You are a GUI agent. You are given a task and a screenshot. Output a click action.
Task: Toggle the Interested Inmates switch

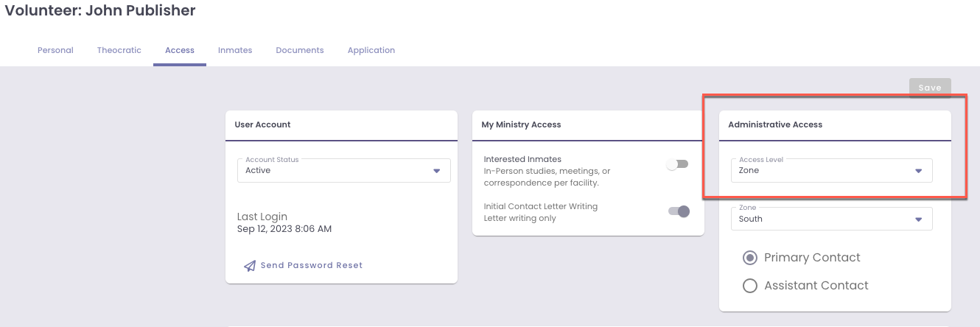click(x=677, y=164)
